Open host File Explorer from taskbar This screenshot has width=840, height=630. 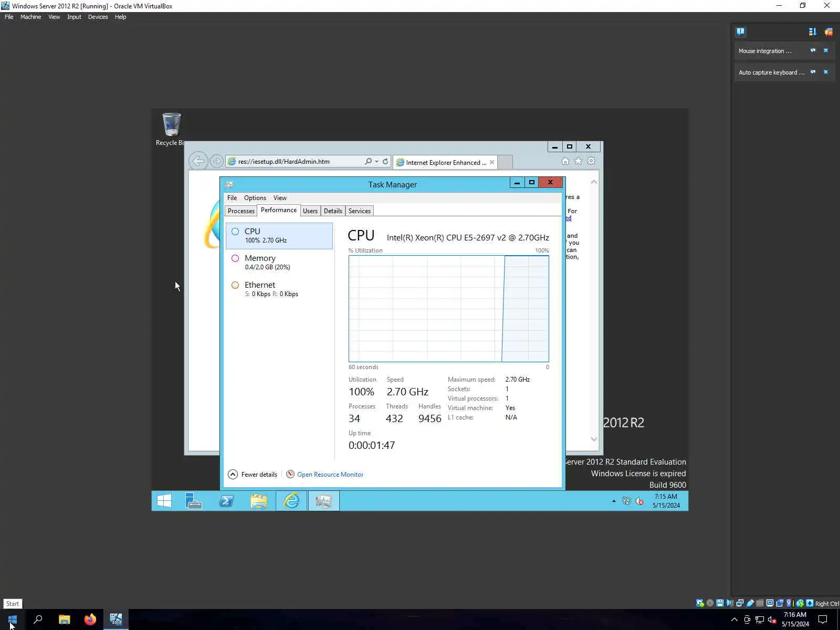click(64, 619)
